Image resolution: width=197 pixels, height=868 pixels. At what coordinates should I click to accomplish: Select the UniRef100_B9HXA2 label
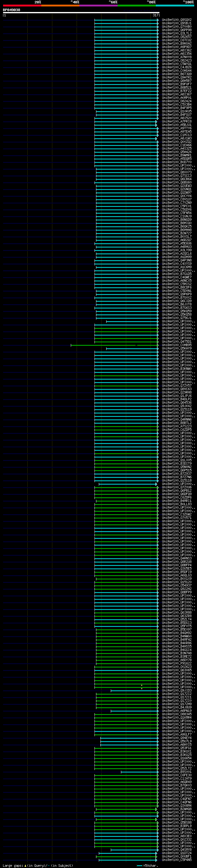(x=177, y=43)
